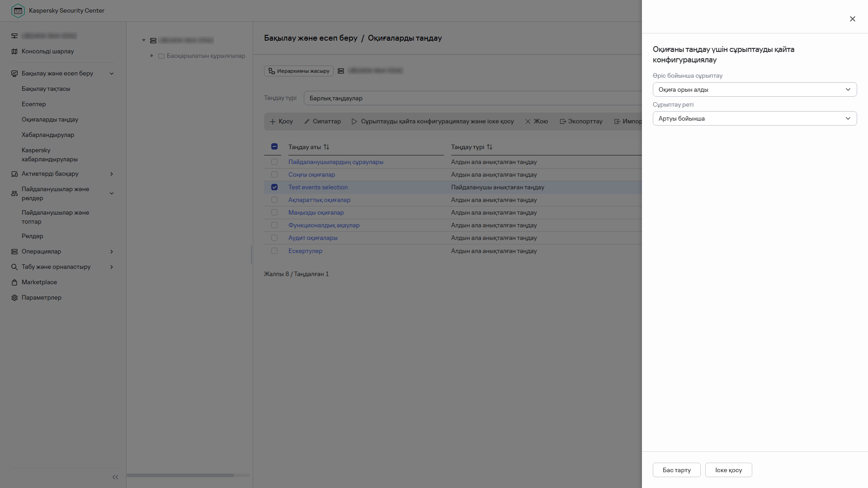Check the Соңғы оқиғалар row checkbox
The width and height of the screenshot is (868, 488).
click(274, 174)
